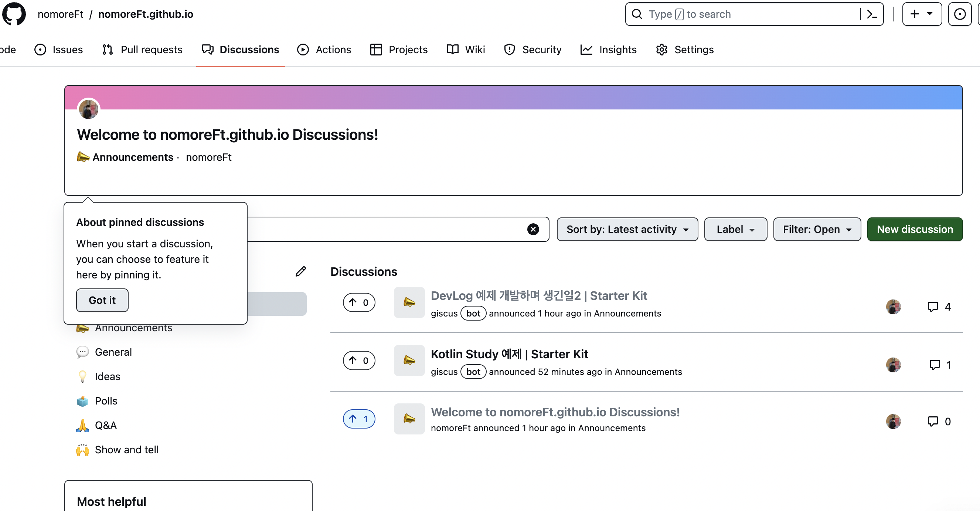980x511 pixels.
Task: Click participant avatar on Welcome discussion row
Action: (893, 422)
